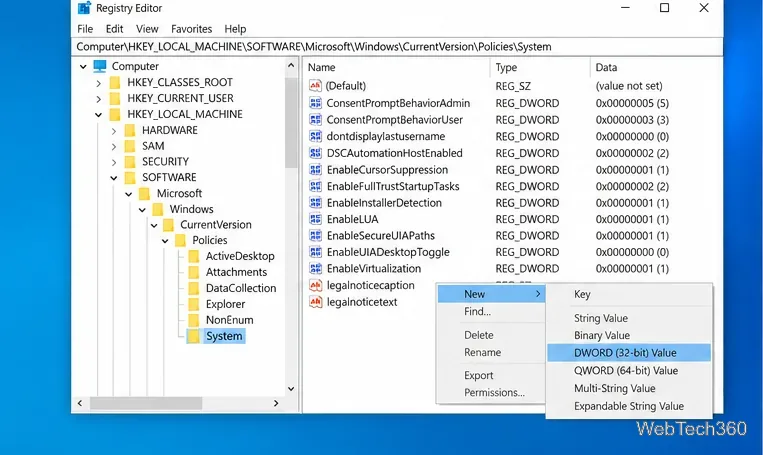Screen dimensions: 763x455
Task: Click the Microsoft folder icon
Action: 144,193
